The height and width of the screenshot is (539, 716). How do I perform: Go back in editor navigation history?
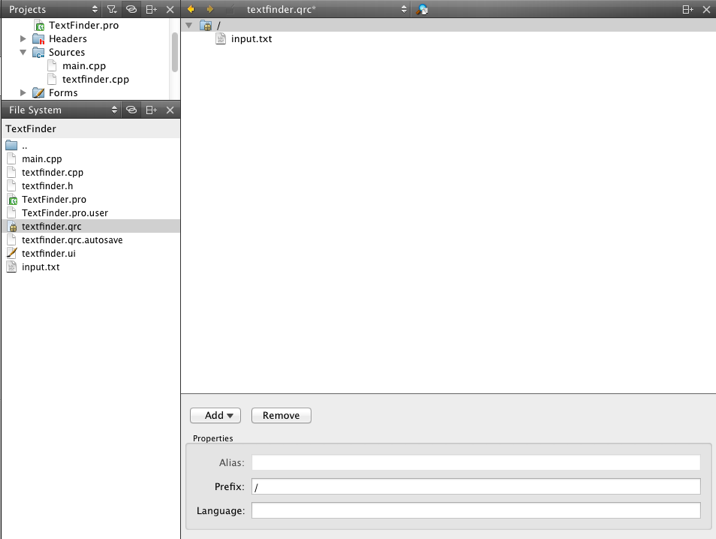[191, 9]
